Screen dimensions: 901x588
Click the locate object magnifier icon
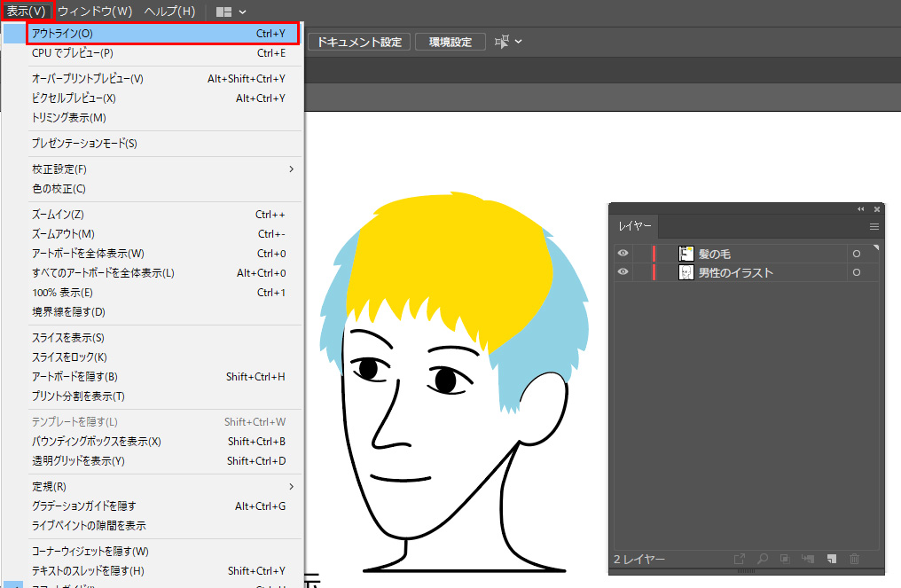(x=762, y=559)
